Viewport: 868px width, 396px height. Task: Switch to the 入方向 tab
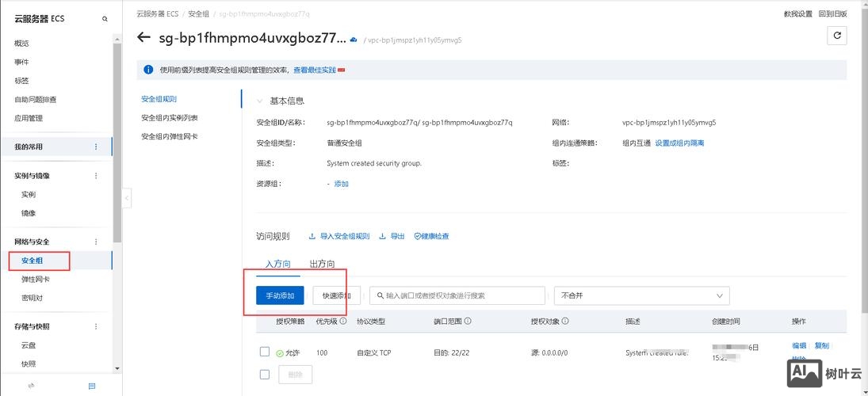click(x=278, y=264)
